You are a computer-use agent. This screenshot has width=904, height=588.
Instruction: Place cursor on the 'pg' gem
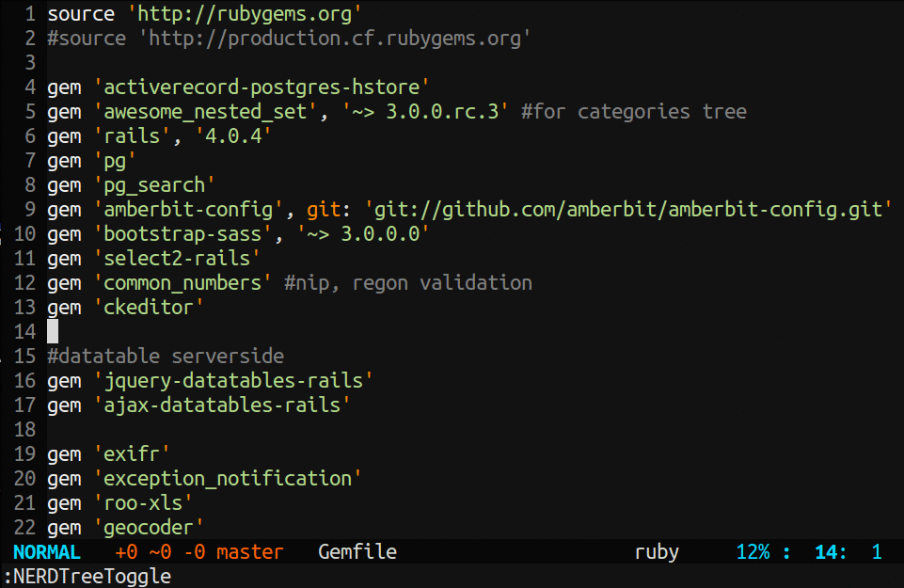(115, 160)
